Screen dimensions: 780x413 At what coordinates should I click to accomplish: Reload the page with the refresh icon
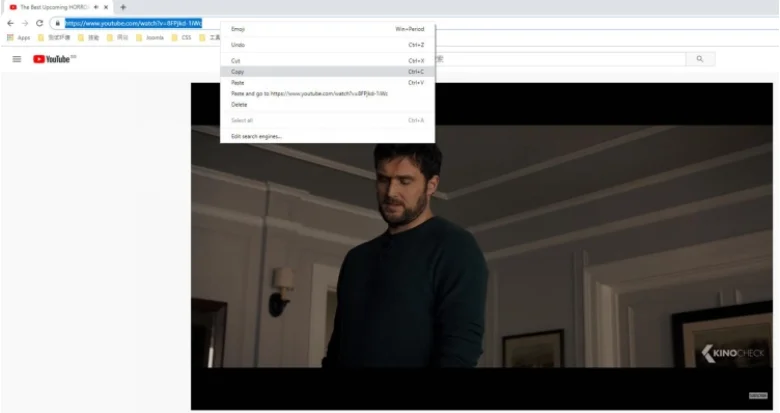39,23
